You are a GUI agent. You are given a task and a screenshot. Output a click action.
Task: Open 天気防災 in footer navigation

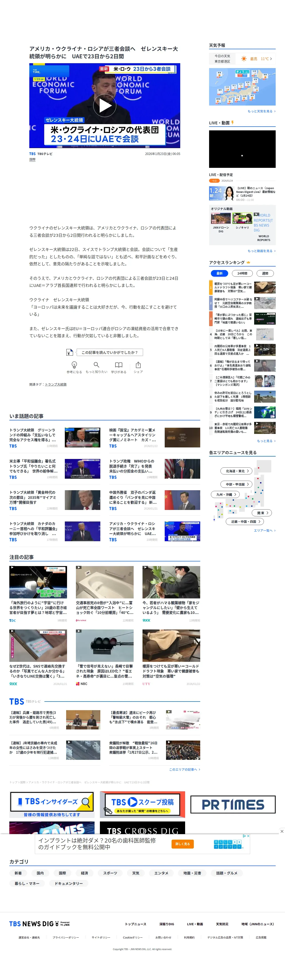[x=222, y=924]
